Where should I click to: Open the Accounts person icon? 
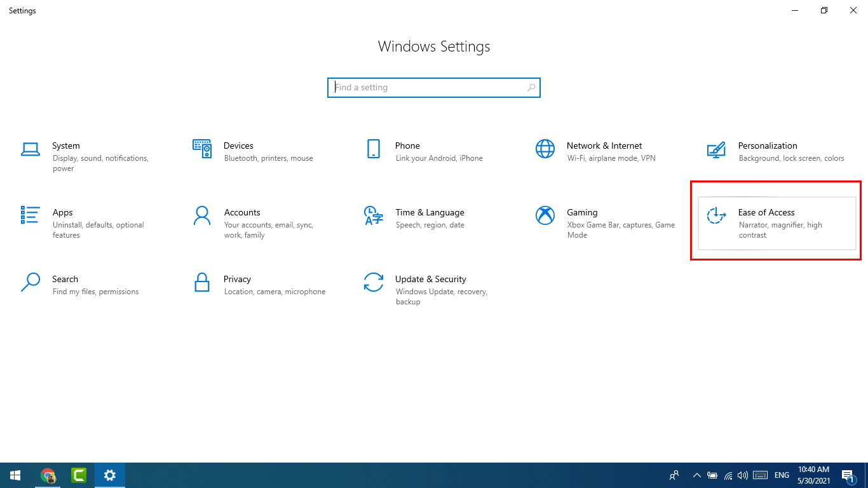click(202, 215)
